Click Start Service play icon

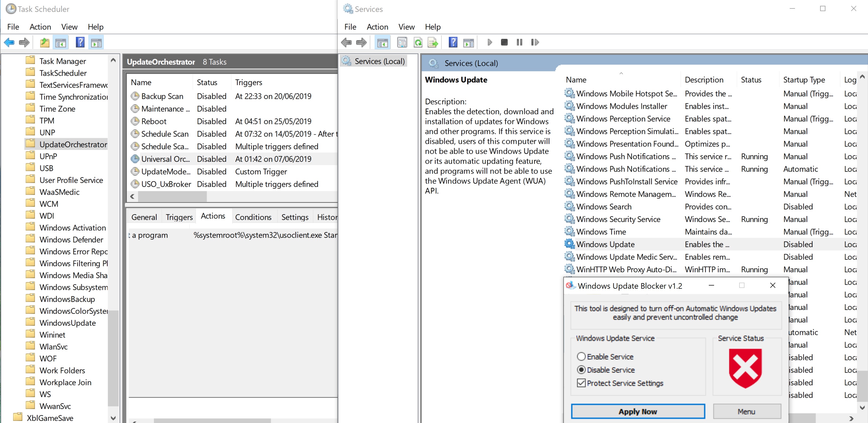pos(490,42)
